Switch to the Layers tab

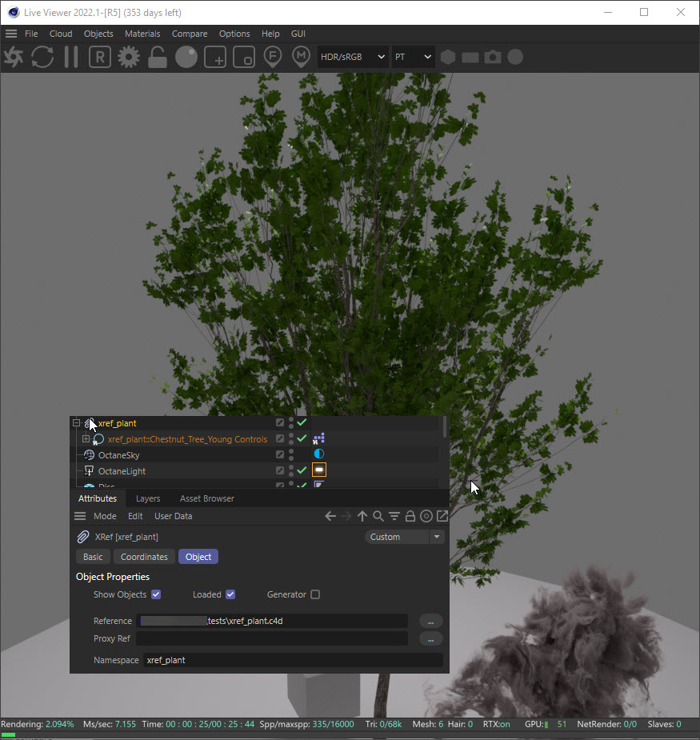click(148, 498)
